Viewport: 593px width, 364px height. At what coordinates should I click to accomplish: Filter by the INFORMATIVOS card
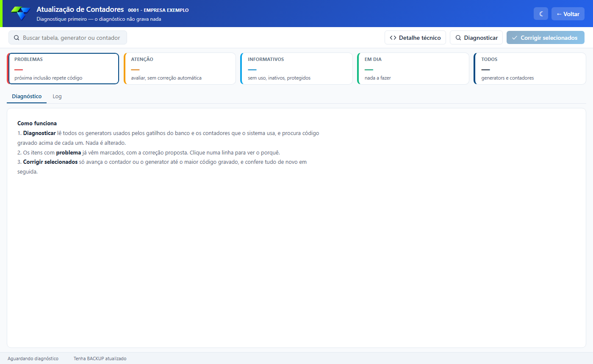[296, 69]
